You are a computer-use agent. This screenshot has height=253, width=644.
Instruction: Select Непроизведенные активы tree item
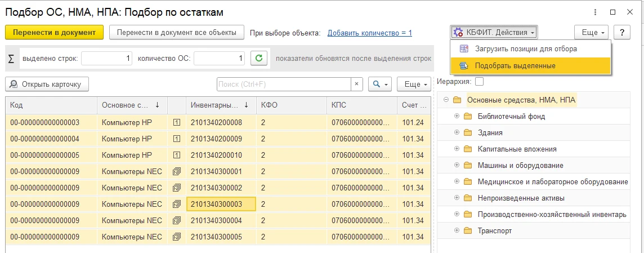pyautogui.click(x=521, y=198)
